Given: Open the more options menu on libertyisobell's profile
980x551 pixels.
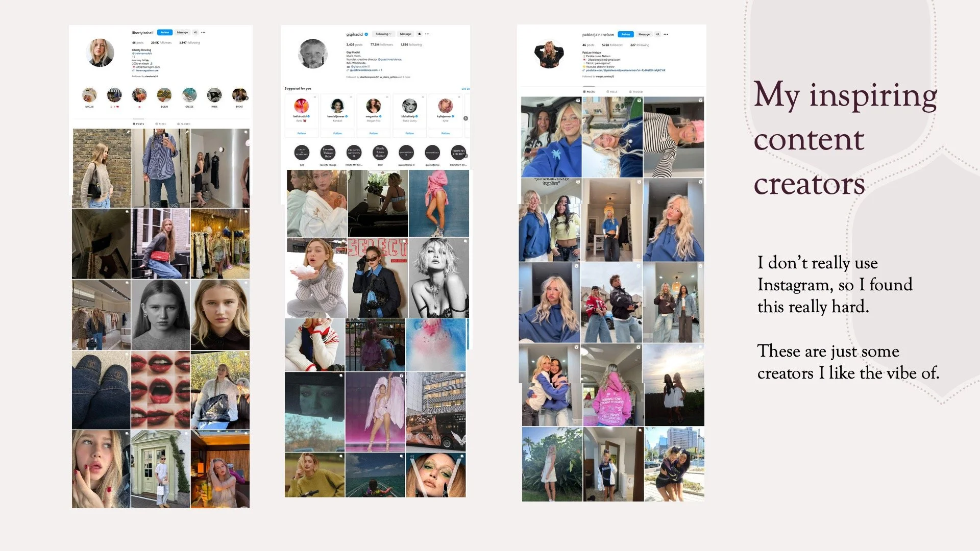Looking at the screenshot, I should pos(203,32).
